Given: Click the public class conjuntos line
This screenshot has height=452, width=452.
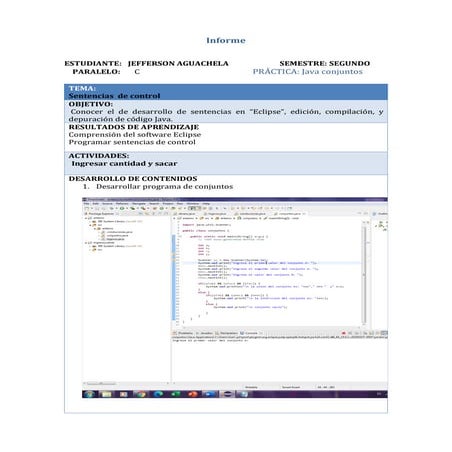Looking at the screenshot, I should (x=206, y=230).
